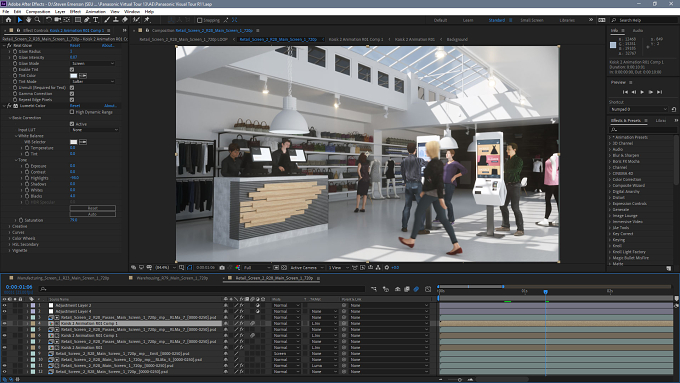Select the Clone Stamp tool
The width and height of the screenshot is (680, 383).
point(116,20)
